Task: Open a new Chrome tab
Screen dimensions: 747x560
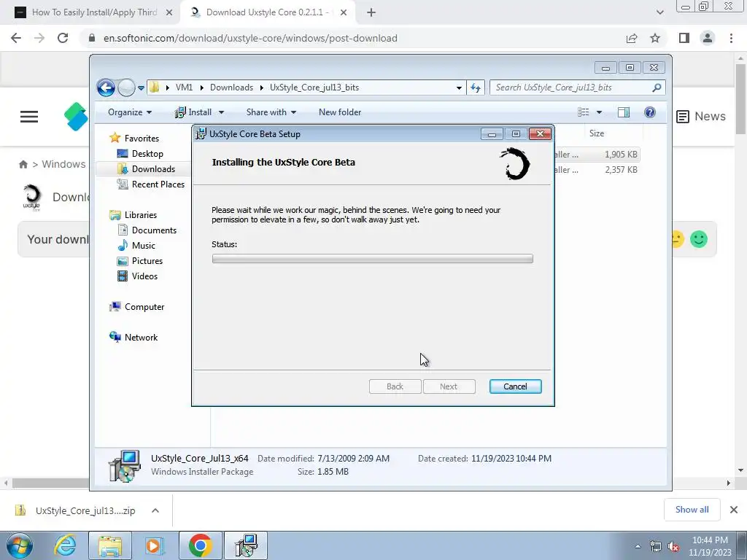Action: pyautogui.click(x=371, y=12)
